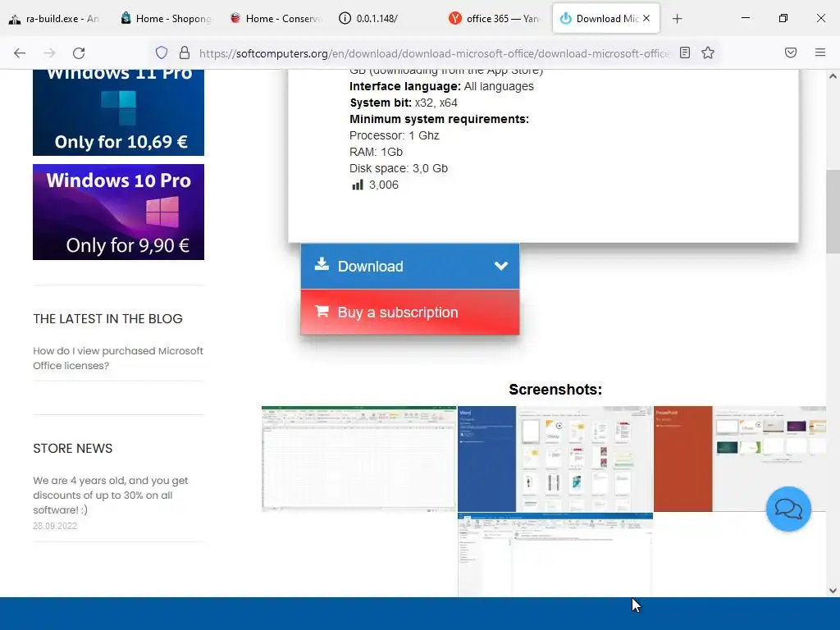Click the vertical scrollbar thumb

pyautogui.click(x=833, y=213)
